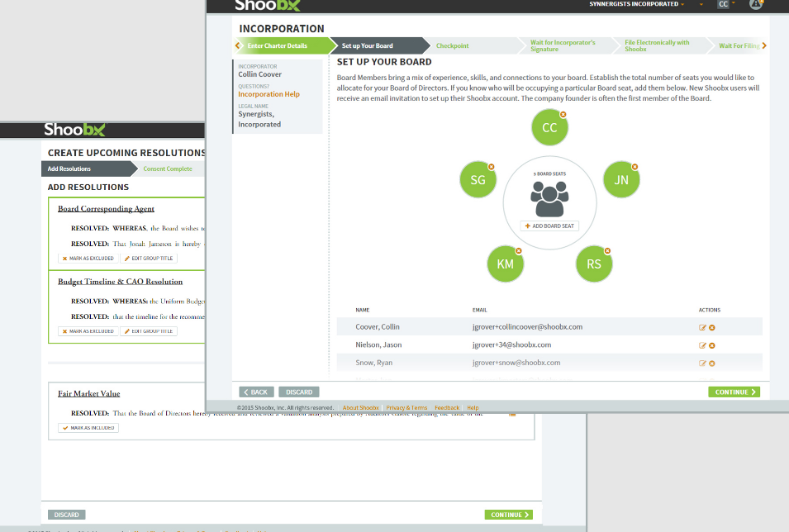Mark Budget Timeline resolution as excluded
The image size is (789, 532).
click(87, 331)
